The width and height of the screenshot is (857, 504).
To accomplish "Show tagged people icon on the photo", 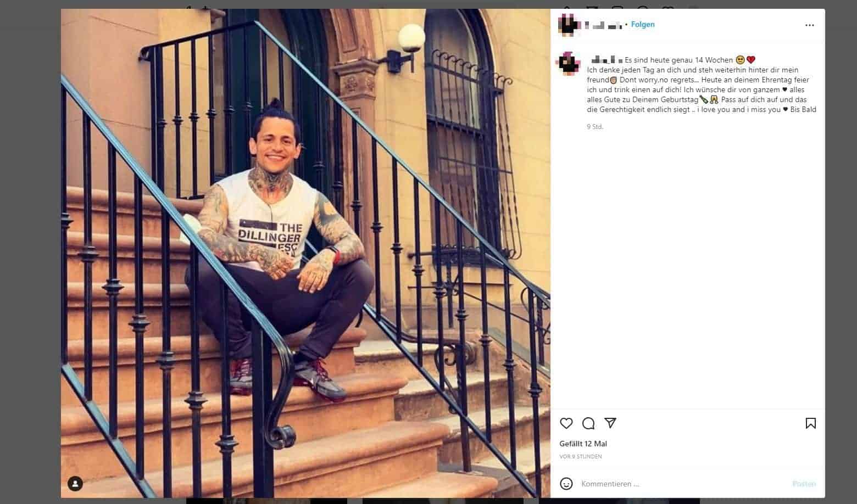I will [x=75, y=484].
